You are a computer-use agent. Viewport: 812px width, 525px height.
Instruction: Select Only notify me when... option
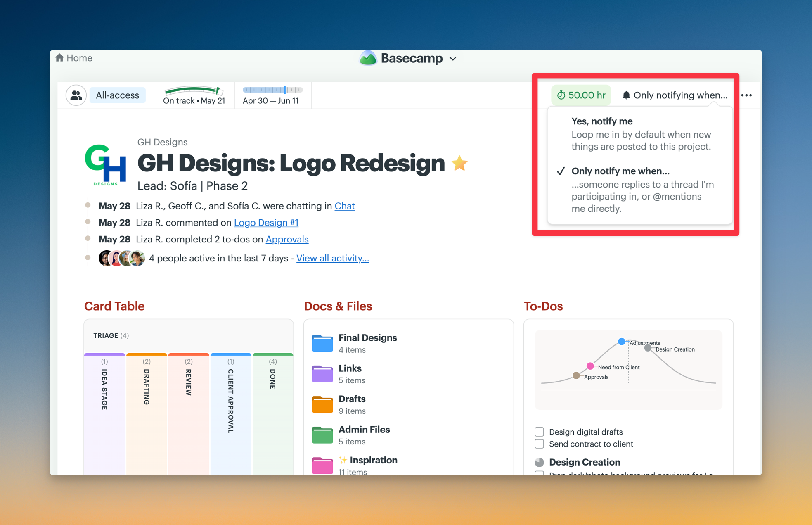pyautogui.click(x=639, y=190)
